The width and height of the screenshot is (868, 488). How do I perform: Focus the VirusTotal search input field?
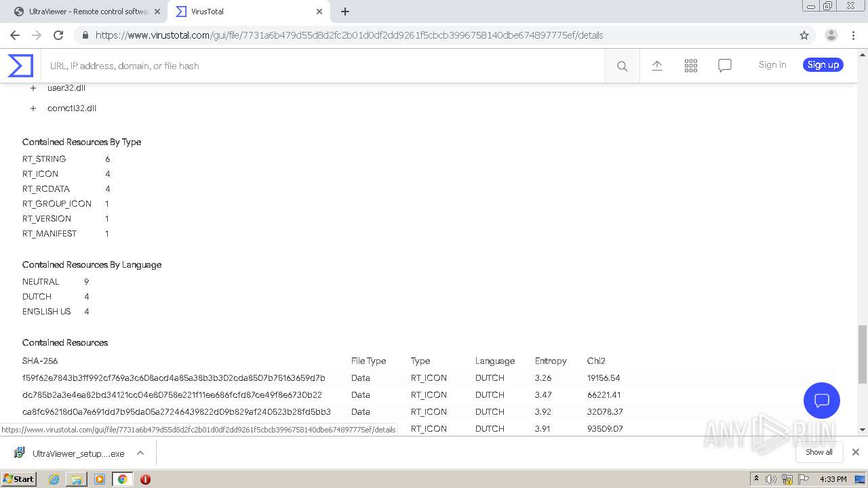323,66
